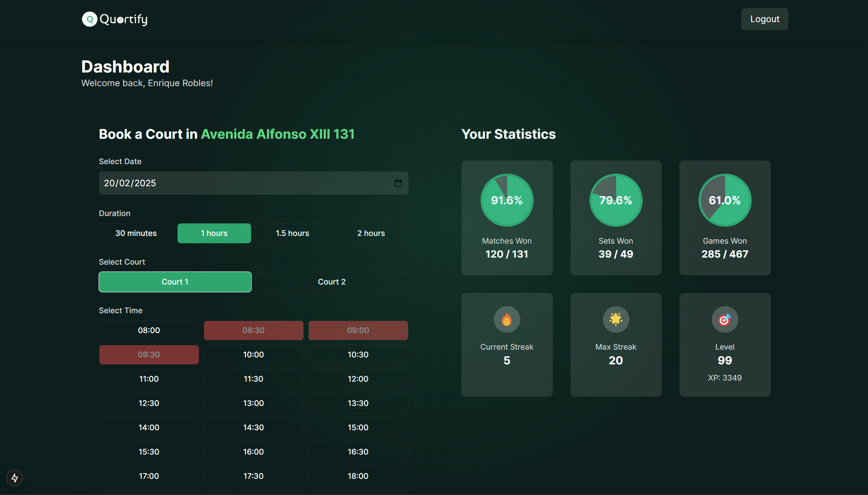This screenshot has width=868, height=495.
Task: Choose the 14:30 time slot
Action: [x=253, y=428]
